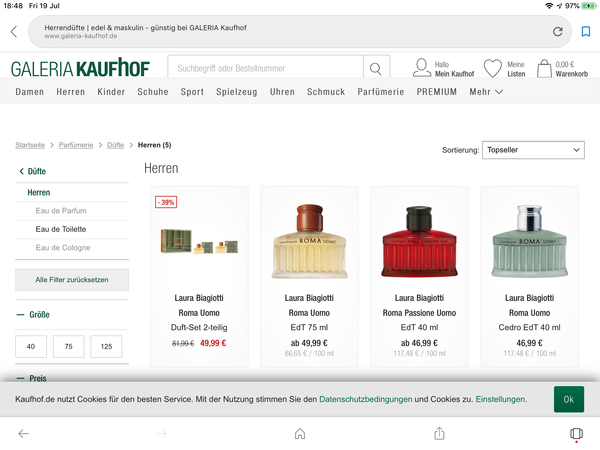Click the -39% discount badge
This screenshot has width=600, height=450.
pyautogui.click(x=166, y=202)
